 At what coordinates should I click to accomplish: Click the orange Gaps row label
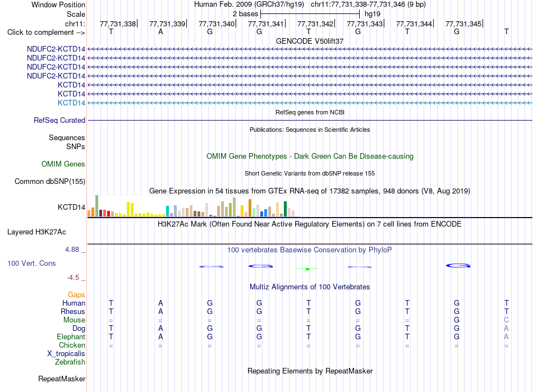pos(76,294)
